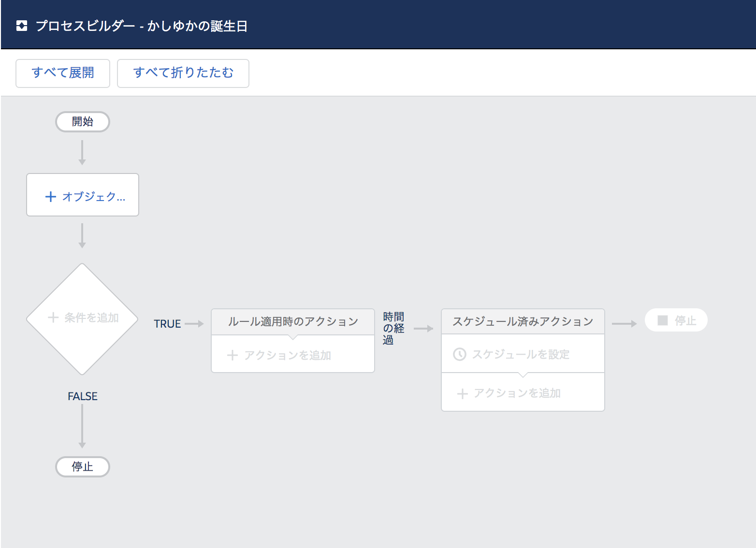756x548 pixels.
Task: Click the greyed 停止 node on the right
Action: click(676, 320)
